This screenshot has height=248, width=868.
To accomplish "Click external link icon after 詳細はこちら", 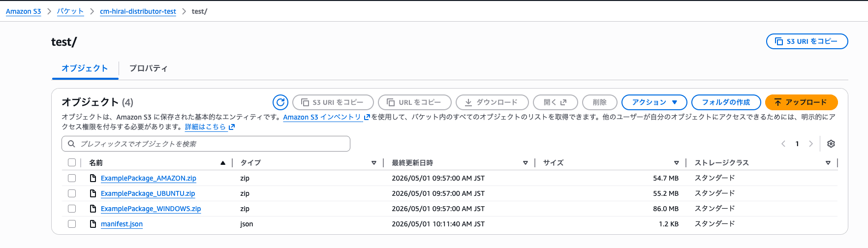I will click(x=232, y=127).
